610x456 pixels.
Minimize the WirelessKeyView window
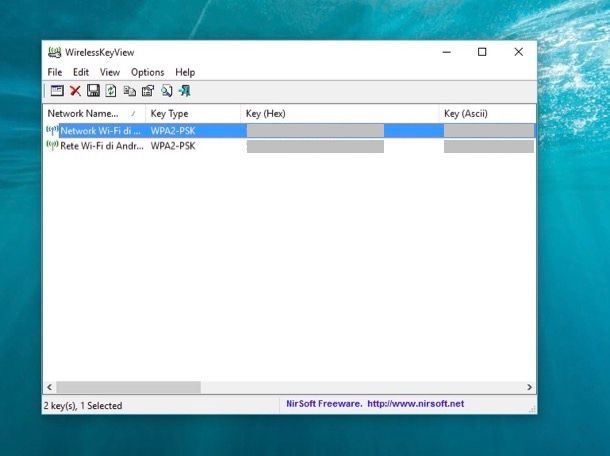coord(447,52)
